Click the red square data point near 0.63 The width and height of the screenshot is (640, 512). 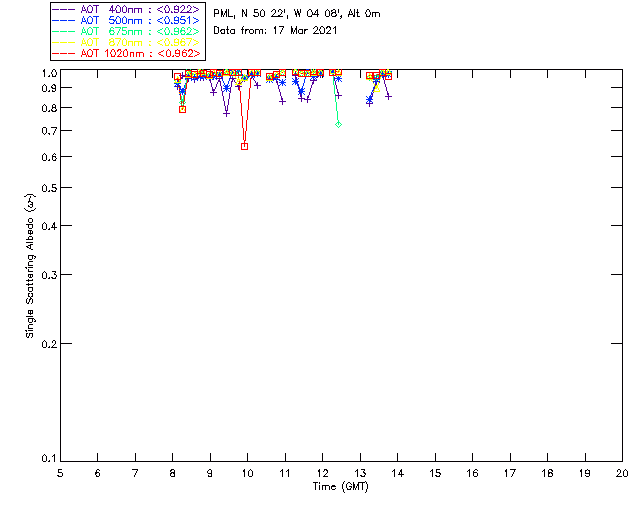244,147
